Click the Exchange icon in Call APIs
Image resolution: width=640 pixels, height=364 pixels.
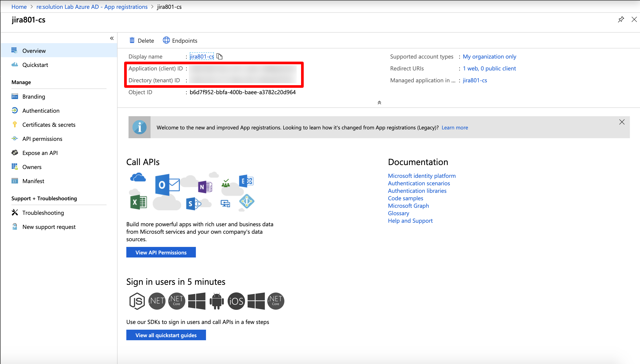click(246, 181)
